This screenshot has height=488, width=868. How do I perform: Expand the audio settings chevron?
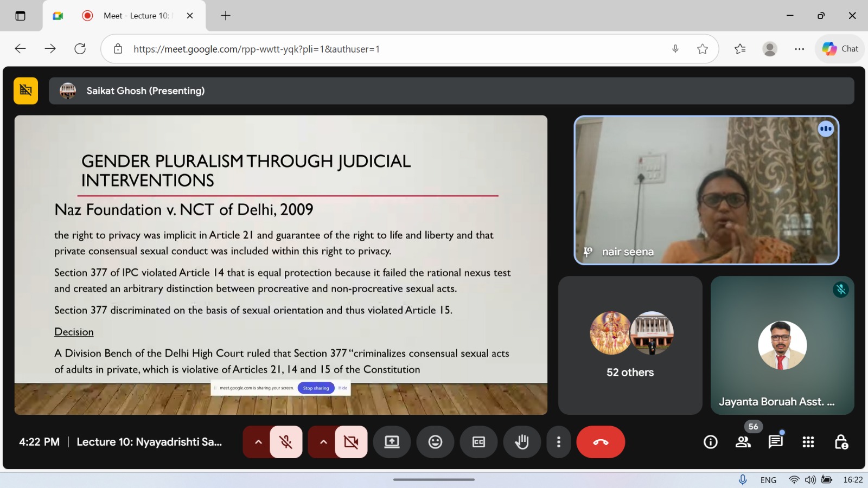tap(258, 442)
